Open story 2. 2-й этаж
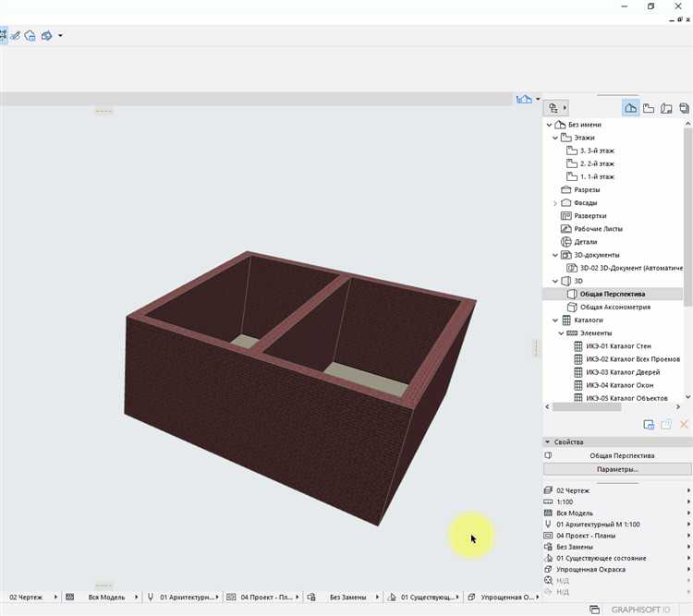The height and width of the screenshot is (616, 693). pyautogui.click(x=597, y=164)
